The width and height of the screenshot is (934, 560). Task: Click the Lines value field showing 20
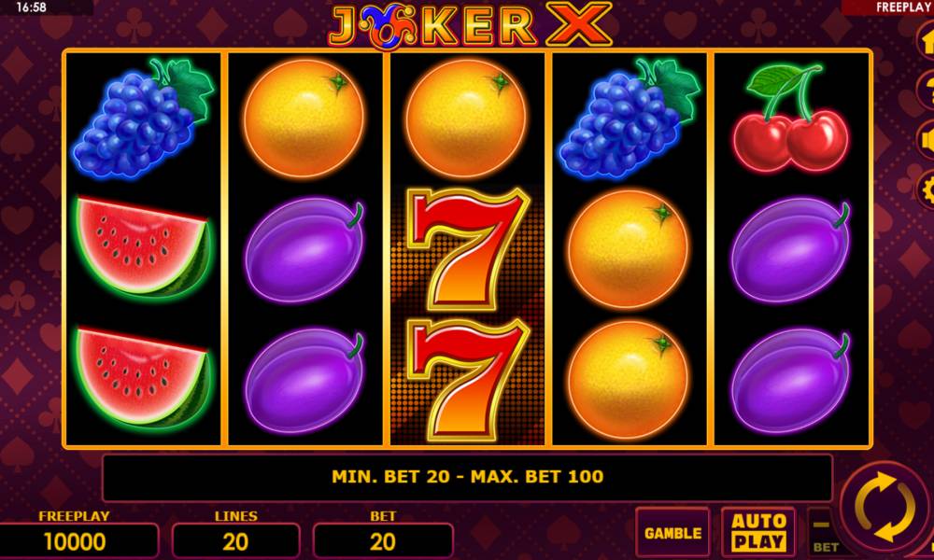point(235,541)
